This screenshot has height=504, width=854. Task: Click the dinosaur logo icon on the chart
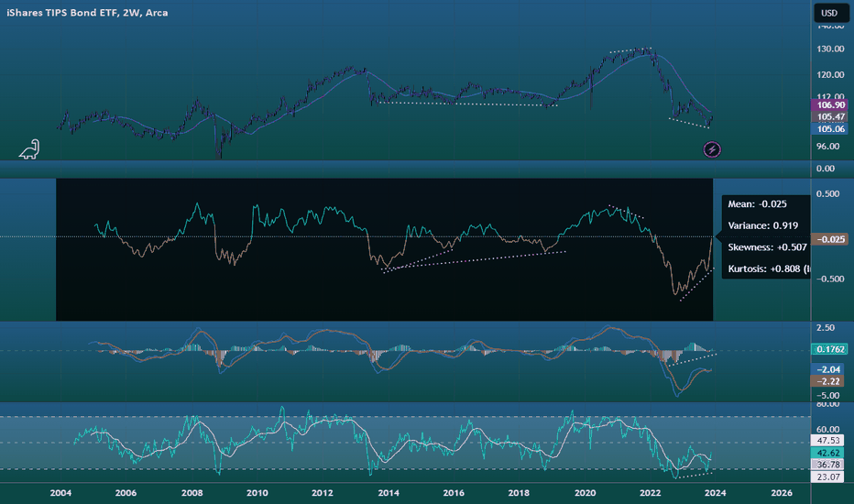pos(29,149)
